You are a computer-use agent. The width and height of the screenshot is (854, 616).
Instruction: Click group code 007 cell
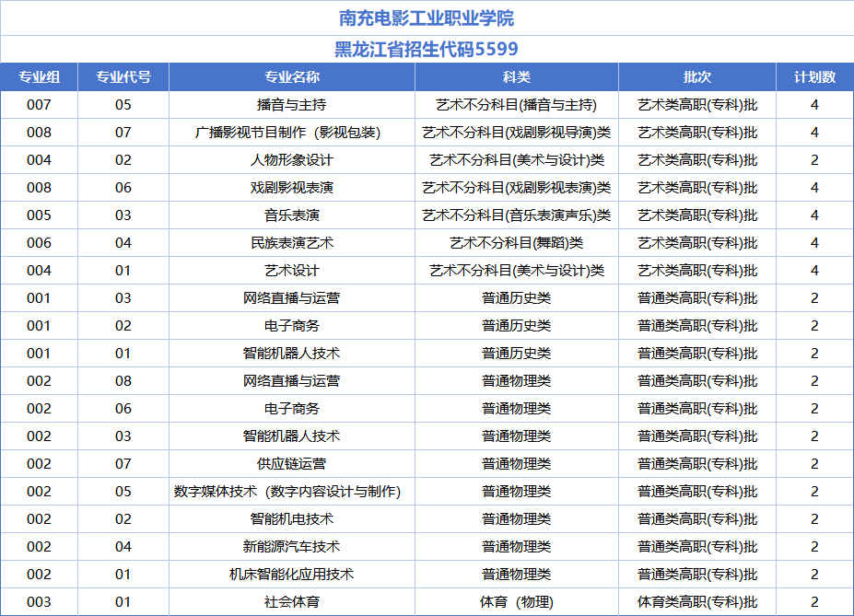point(40,104)
